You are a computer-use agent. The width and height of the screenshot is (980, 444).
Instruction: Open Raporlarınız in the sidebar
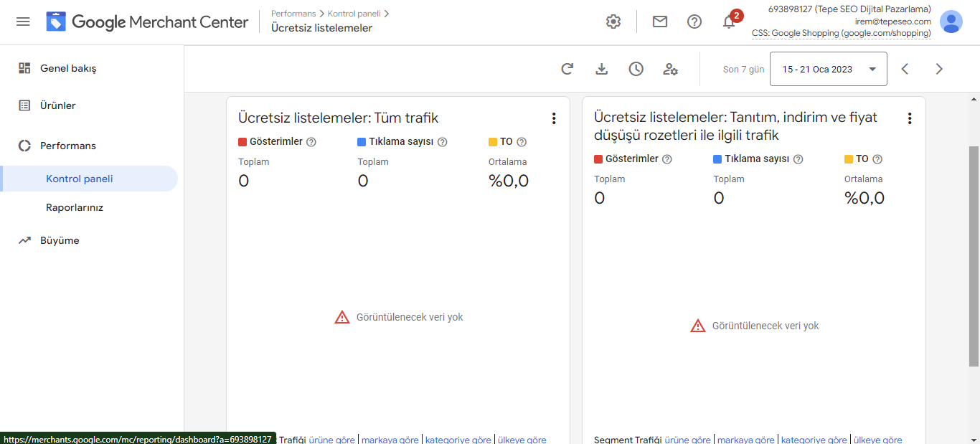click(x=75, y=207)
